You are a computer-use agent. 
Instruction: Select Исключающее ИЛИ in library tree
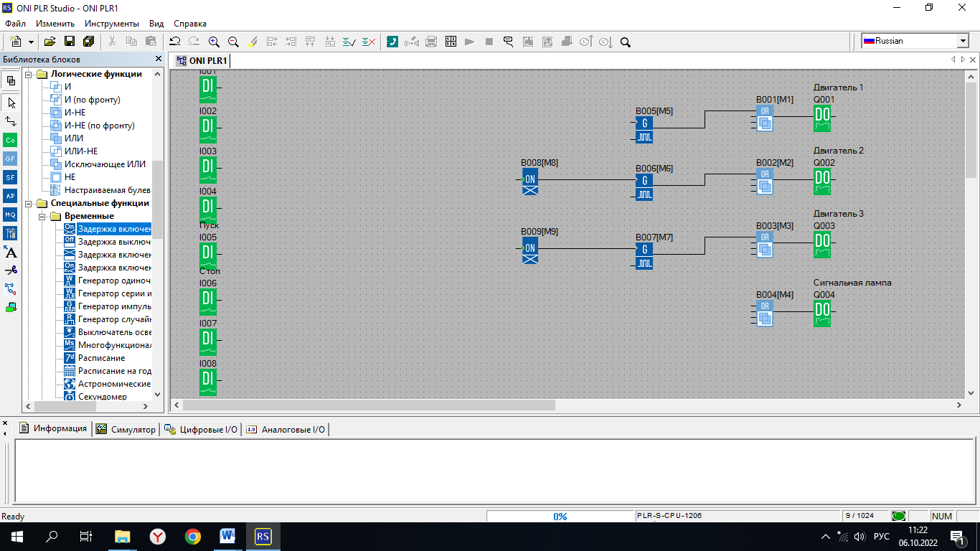pos(105,164)
